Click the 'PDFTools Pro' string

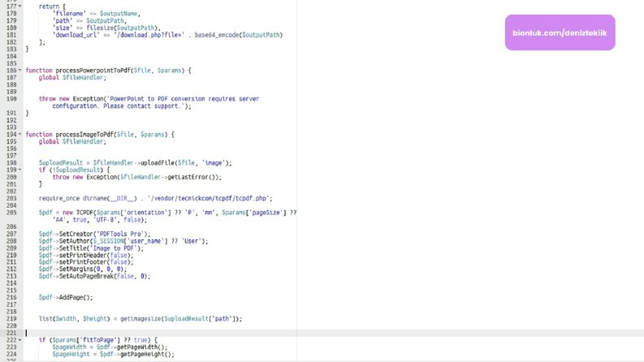[x=120, y=234]
